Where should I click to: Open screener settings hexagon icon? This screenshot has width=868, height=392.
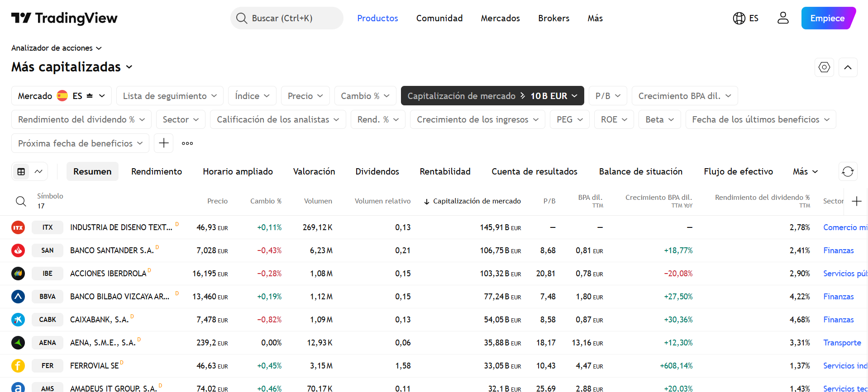(x=824, y=67)
